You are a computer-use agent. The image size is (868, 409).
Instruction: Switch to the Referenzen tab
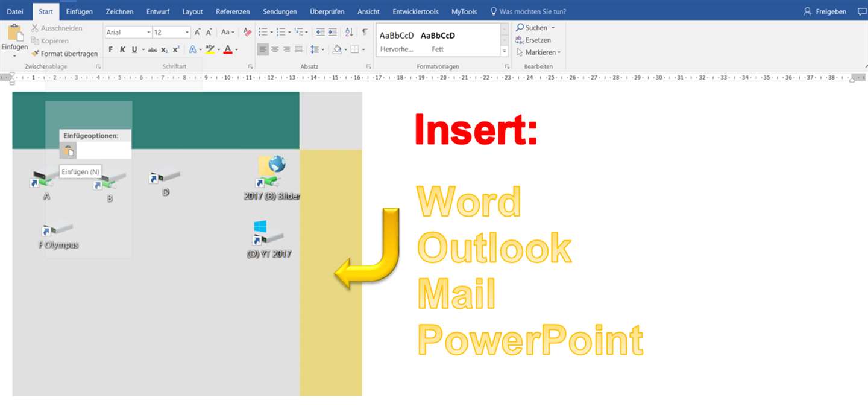point(233,11)
